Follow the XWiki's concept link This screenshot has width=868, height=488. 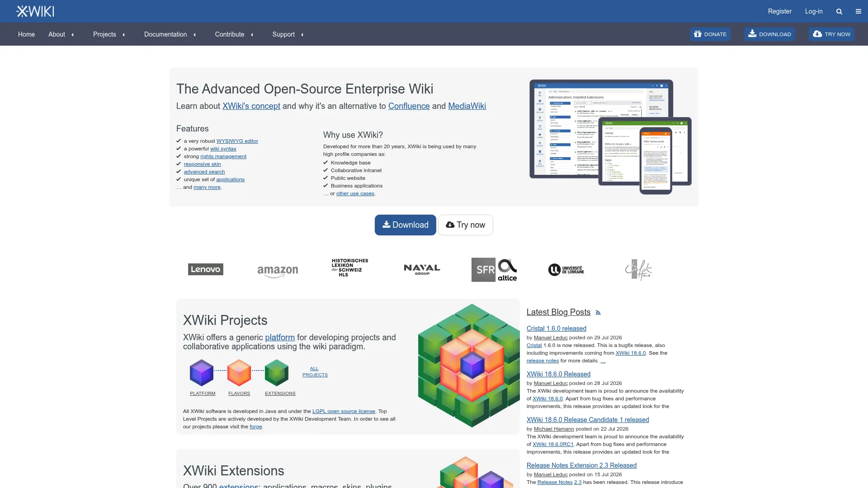[x=251, y=106]
